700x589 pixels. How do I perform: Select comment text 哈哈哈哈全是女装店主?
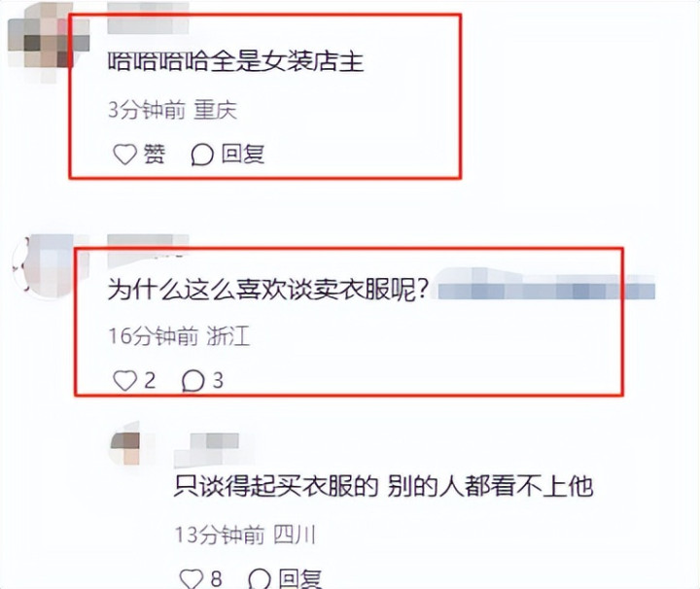pyautogui.click(x=235, y=61)
